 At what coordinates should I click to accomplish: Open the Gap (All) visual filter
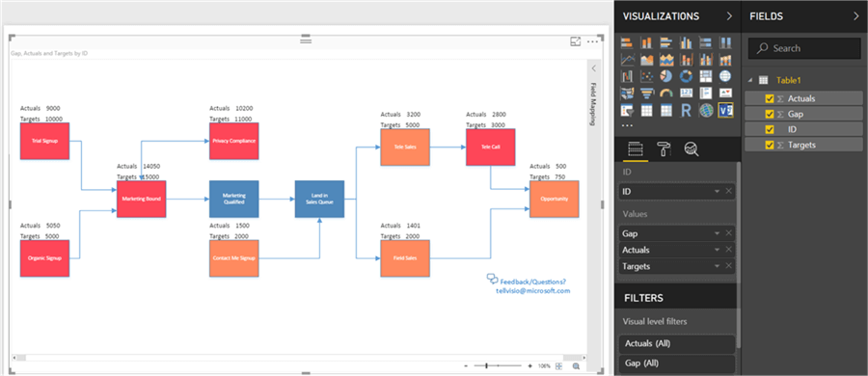[678, 363]
